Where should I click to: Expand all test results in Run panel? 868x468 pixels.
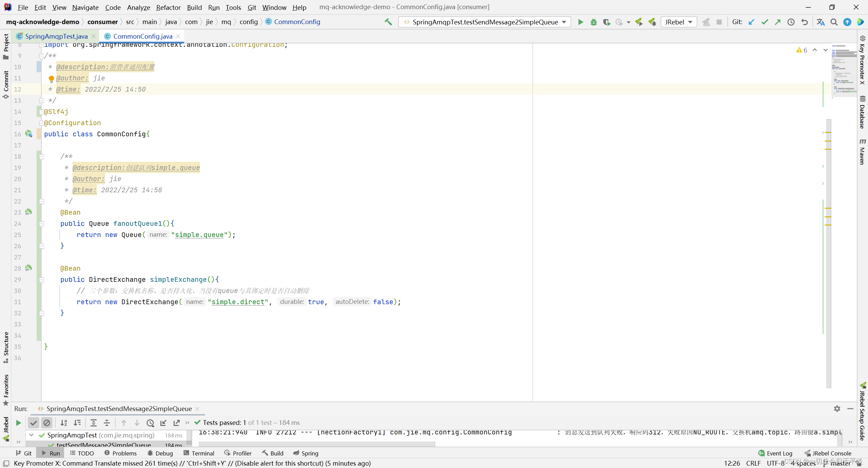coord(94,423)
